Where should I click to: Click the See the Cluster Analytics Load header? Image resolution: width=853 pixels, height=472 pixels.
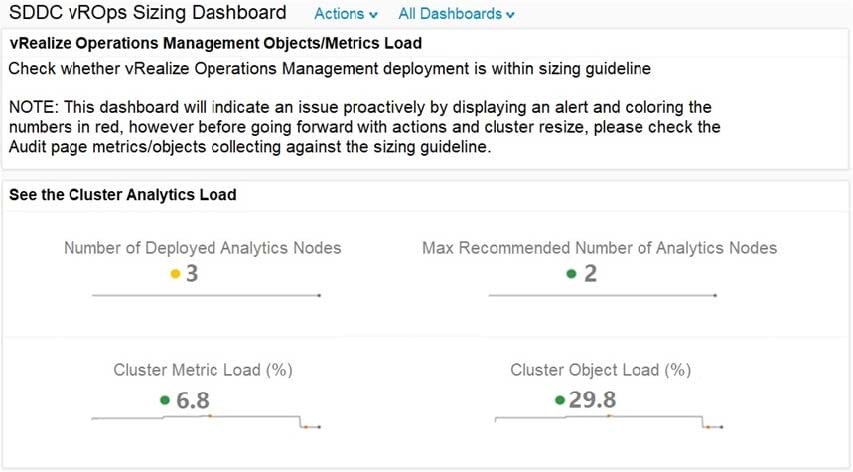[x=123, y=195]
